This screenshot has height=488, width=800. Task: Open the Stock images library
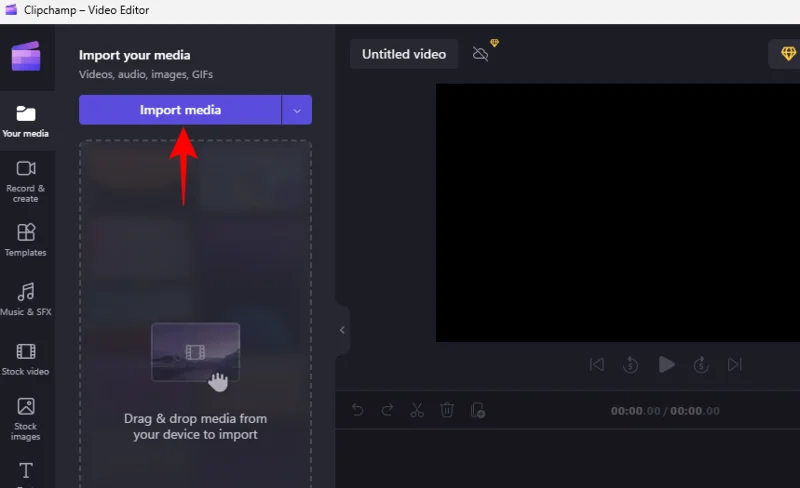click(26, 419)
